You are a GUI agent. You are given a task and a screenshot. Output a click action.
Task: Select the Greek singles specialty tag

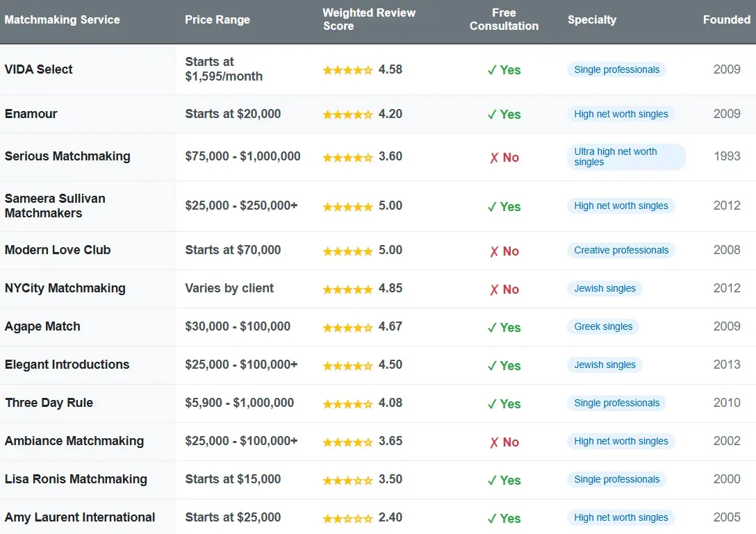[603, 327]
